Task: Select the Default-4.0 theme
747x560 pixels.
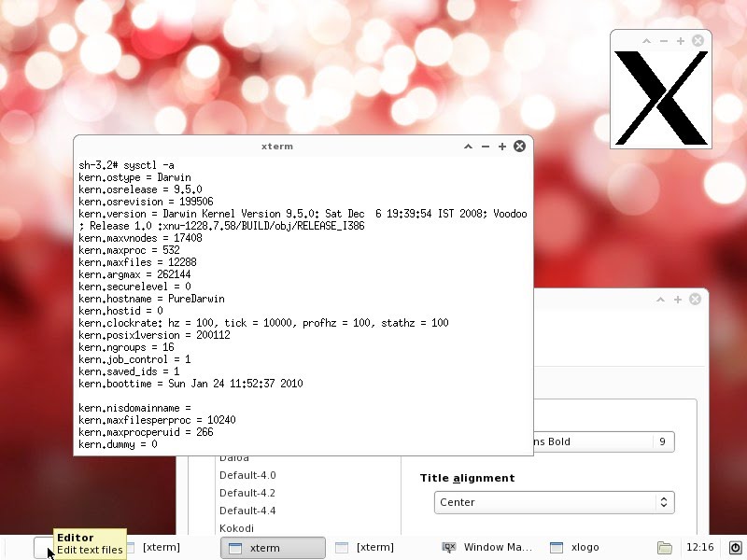Action: point(247,475)
